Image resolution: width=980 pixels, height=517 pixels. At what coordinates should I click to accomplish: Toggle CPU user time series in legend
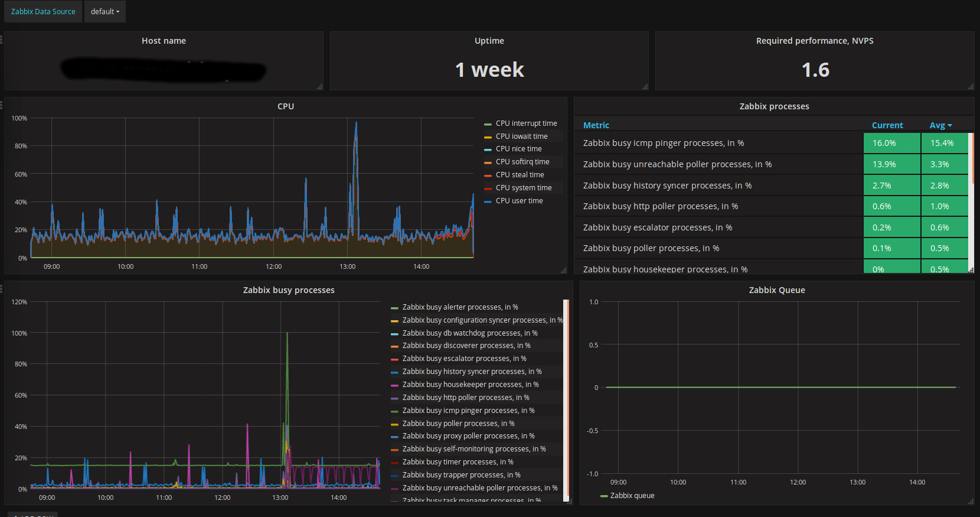click(519, 201)
